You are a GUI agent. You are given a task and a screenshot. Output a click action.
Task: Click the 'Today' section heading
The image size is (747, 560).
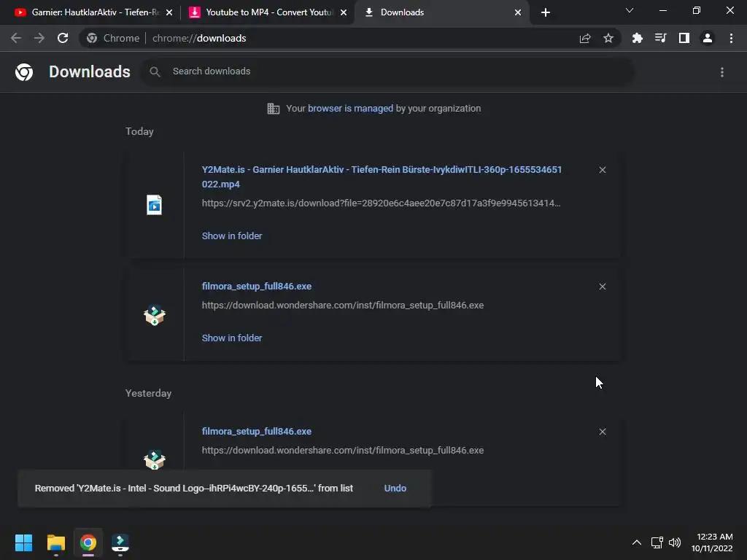(139, 132)
